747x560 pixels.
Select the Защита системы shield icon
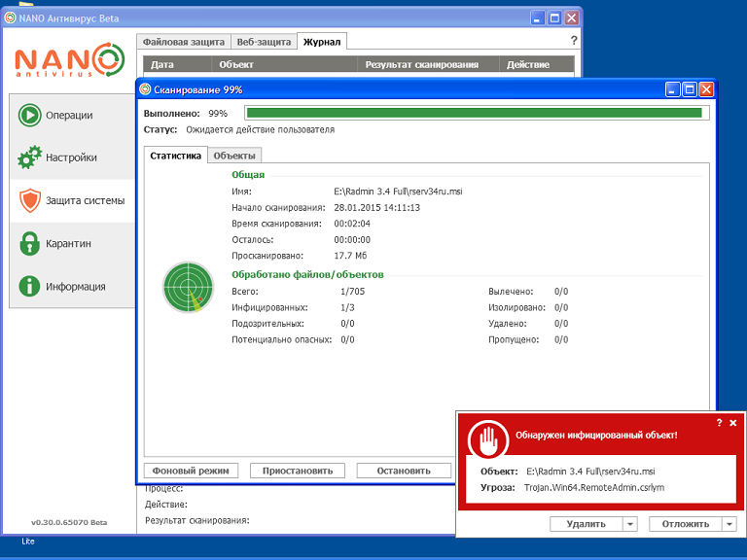tap(30, 200)
